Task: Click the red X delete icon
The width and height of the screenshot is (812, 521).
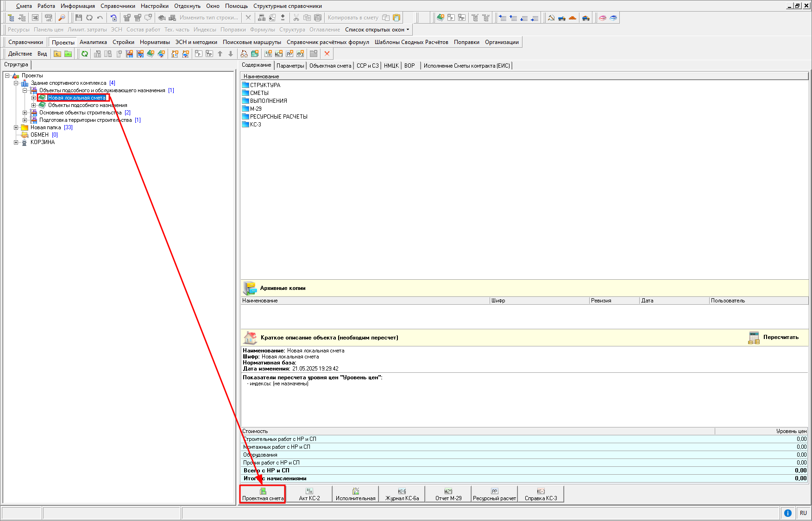Action: click(x=327, y=54)
